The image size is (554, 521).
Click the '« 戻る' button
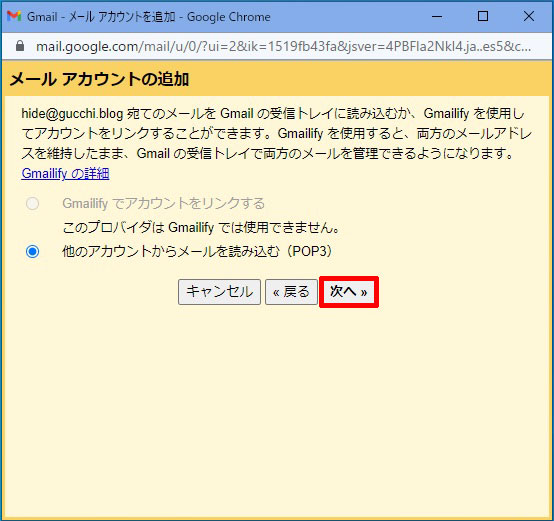(291, 292)
